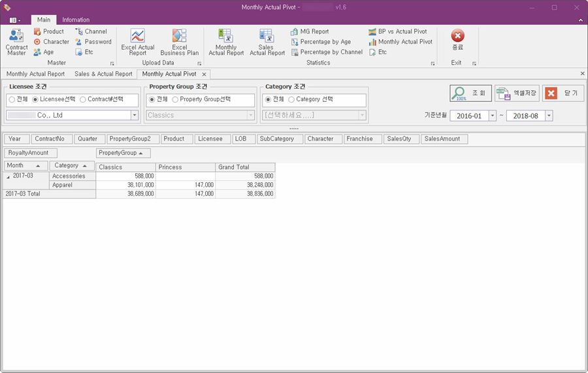Click the 조회 search button
The width and height of the screenshot is (588, 373).
[x=470, y=93]
